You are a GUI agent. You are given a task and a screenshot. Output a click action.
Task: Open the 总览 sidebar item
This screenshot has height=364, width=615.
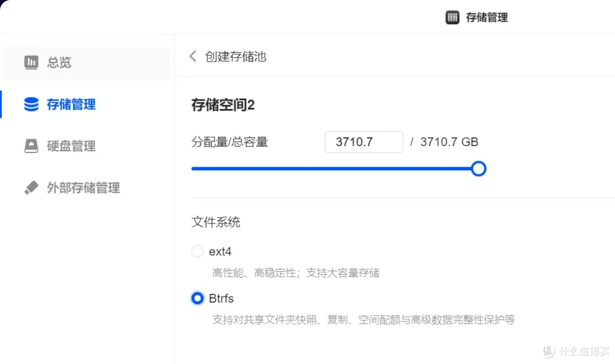87,63
